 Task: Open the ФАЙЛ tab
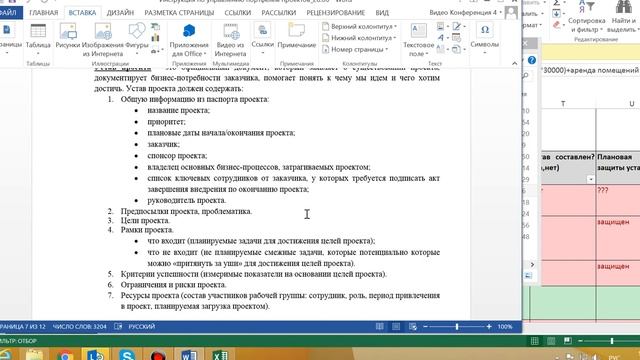pos(8,13)
